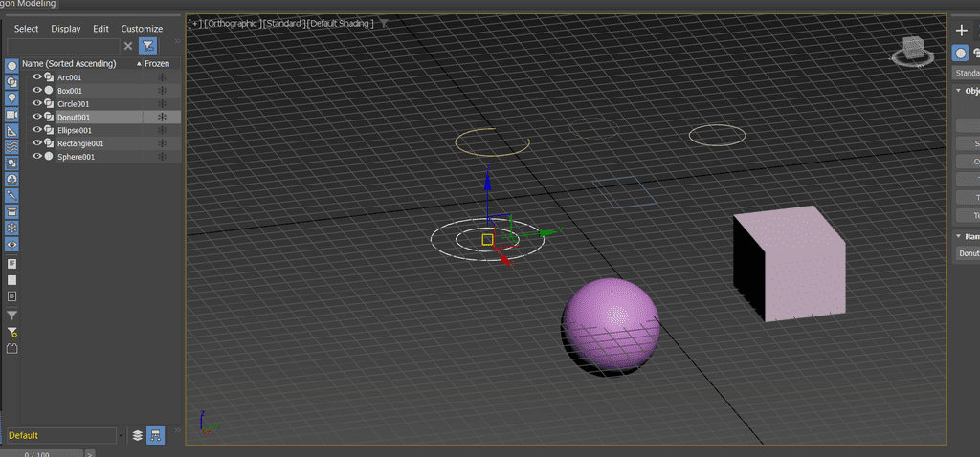Screen dimensions: 980x457
Task: Toggle Display Bones filter icon
Action: [11, 196]
